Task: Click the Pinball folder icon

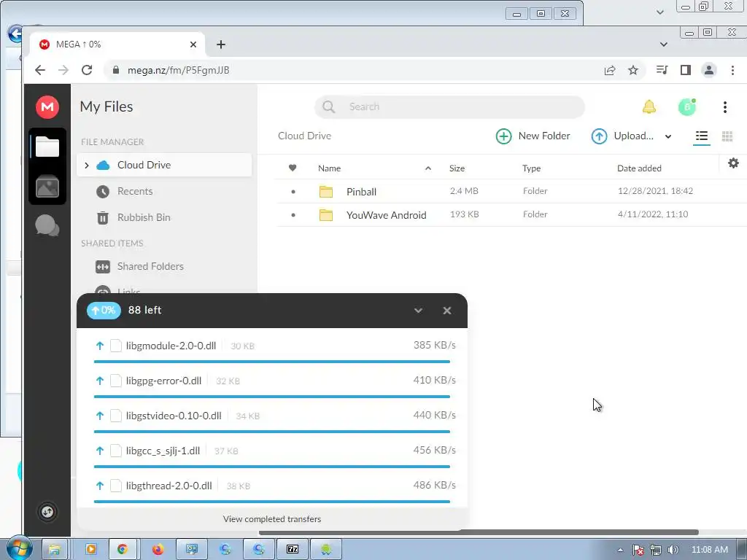Action: (x=326, y=192)
